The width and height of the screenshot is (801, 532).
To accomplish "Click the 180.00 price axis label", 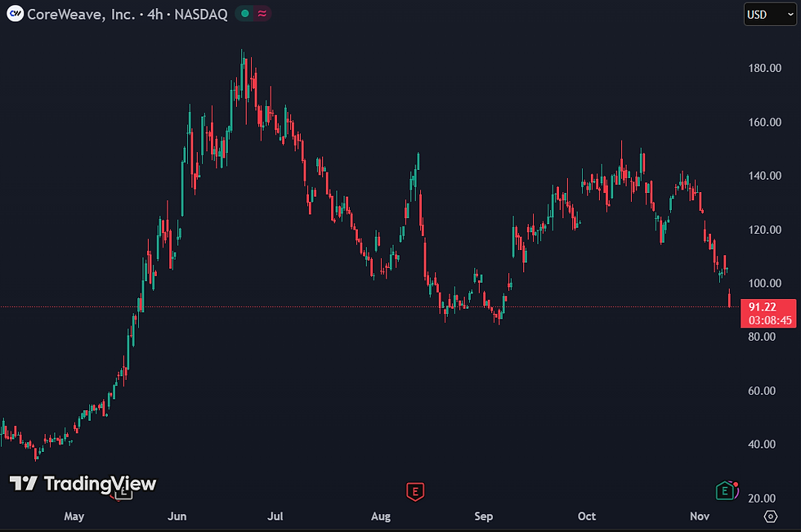I will [x=765, y=68].
